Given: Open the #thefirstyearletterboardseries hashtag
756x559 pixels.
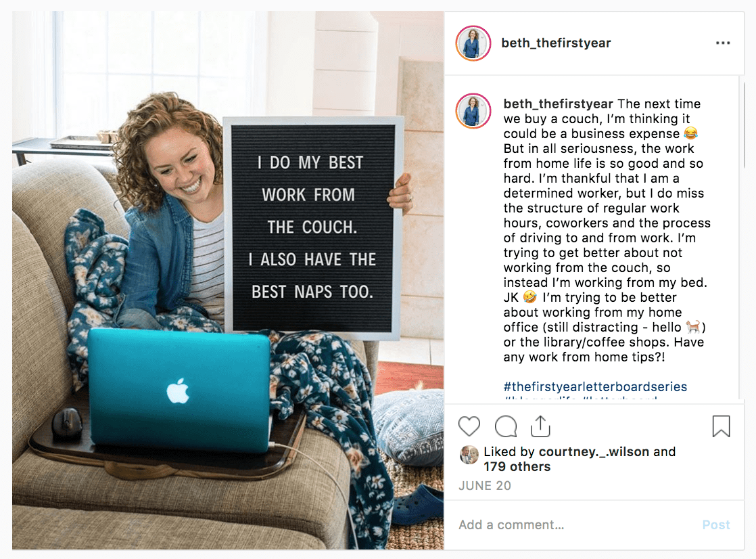Looking at the screenshot, I should [x=596, y=386].
